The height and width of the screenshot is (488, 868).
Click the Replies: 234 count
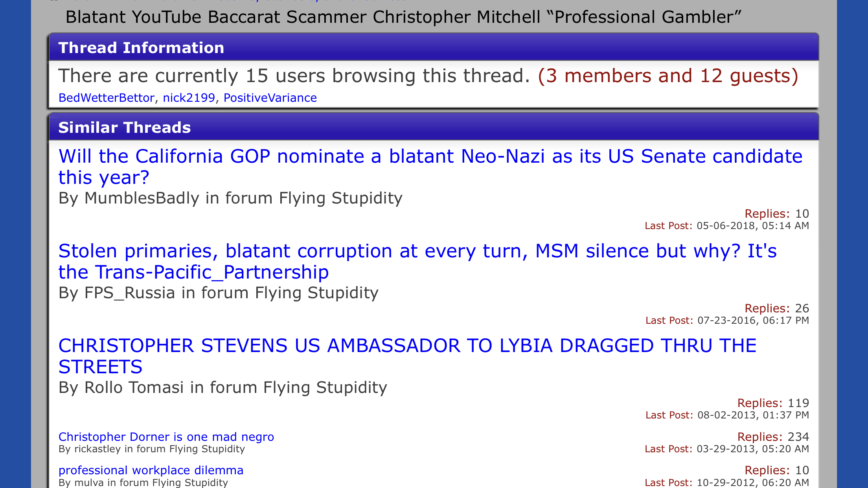773,437
